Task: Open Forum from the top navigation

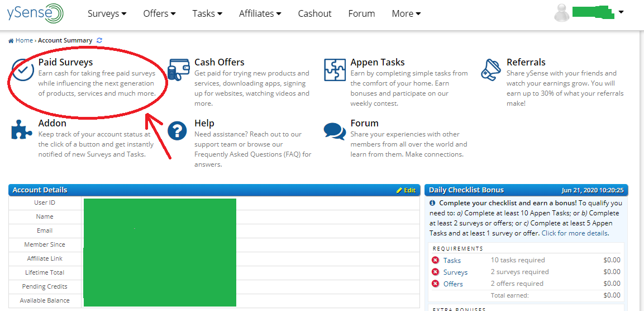Action: point(361,13)
